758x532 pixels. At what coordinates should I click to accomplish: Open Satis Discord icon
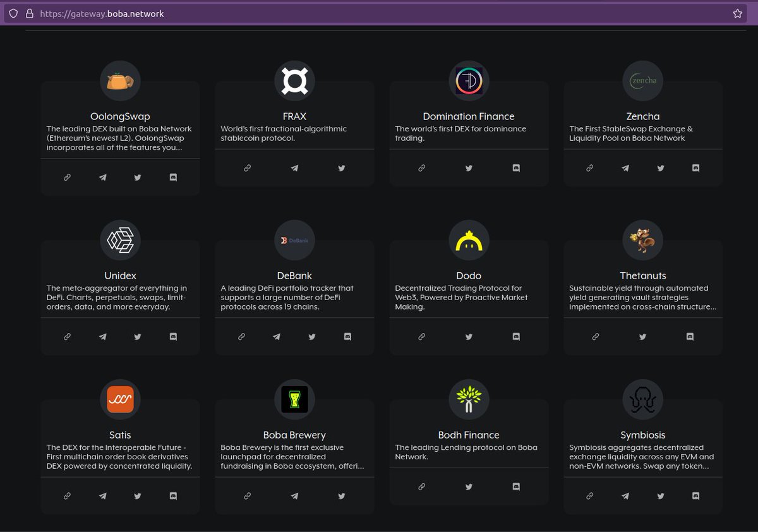[x=173, y=496]
